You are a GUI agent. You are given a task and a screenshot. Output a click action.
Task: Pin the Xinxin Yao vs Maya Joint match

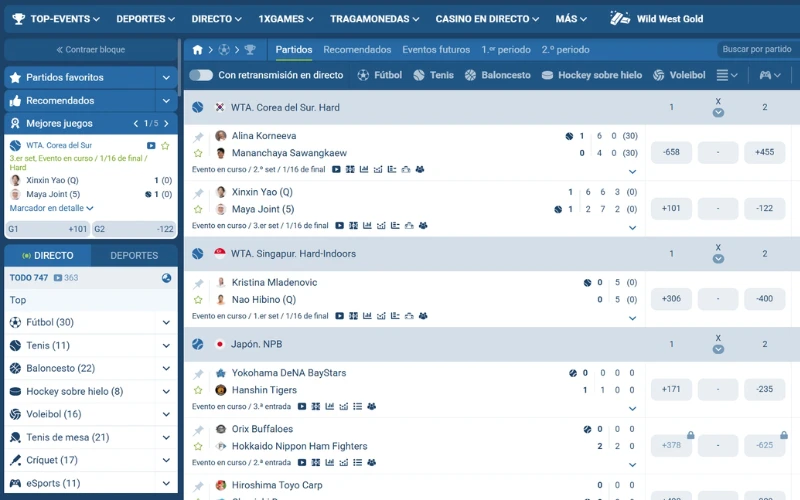198,193
